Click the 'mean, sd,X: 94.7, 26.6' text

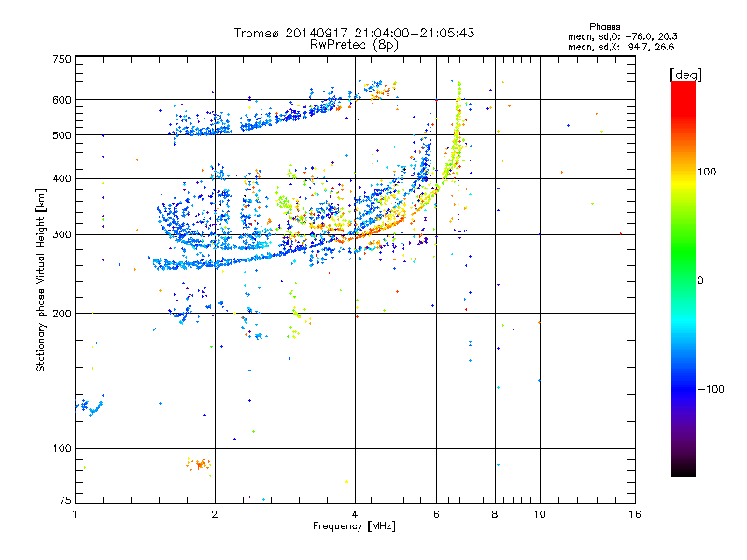[x=621, y=47]
